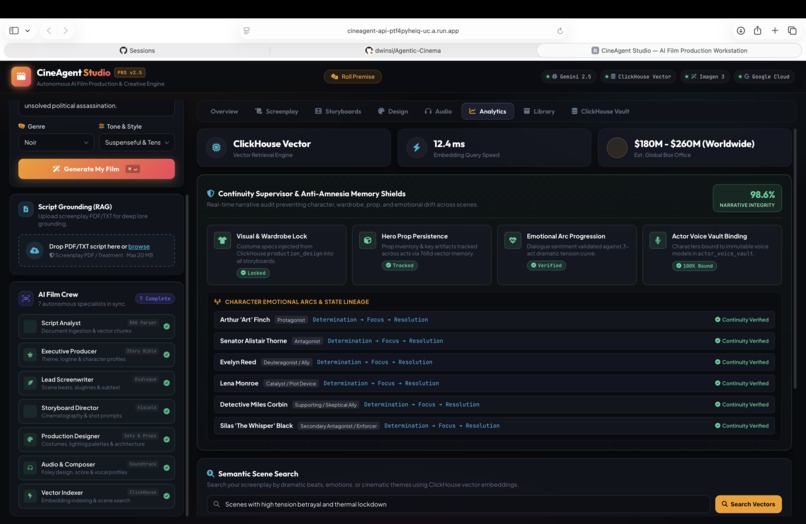
Task: Click the ClickHouse Vector header badge
Action: (637, 77)
